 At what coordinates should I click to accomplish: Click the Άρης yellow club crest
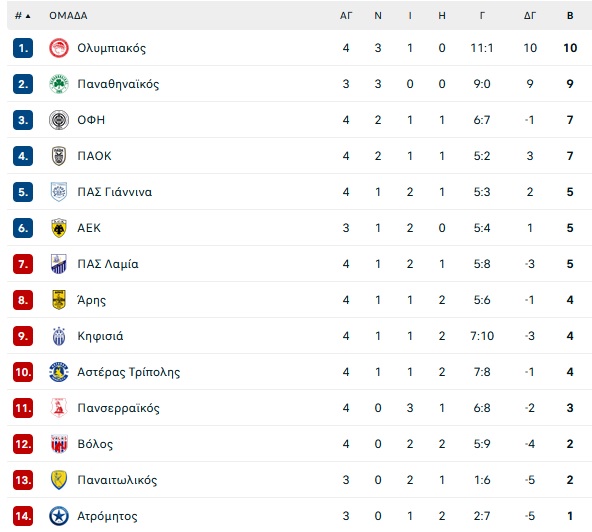pos(59,300)
